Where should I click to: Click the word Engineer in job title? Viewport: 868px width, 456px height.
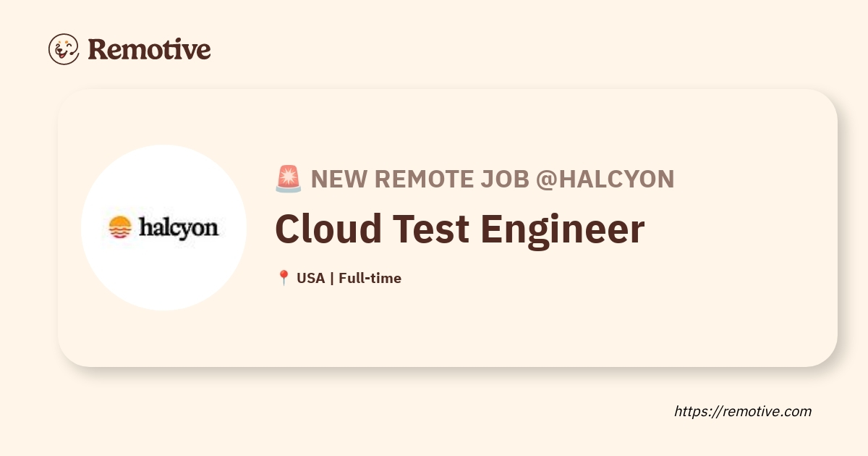click(x=562, y=229)
